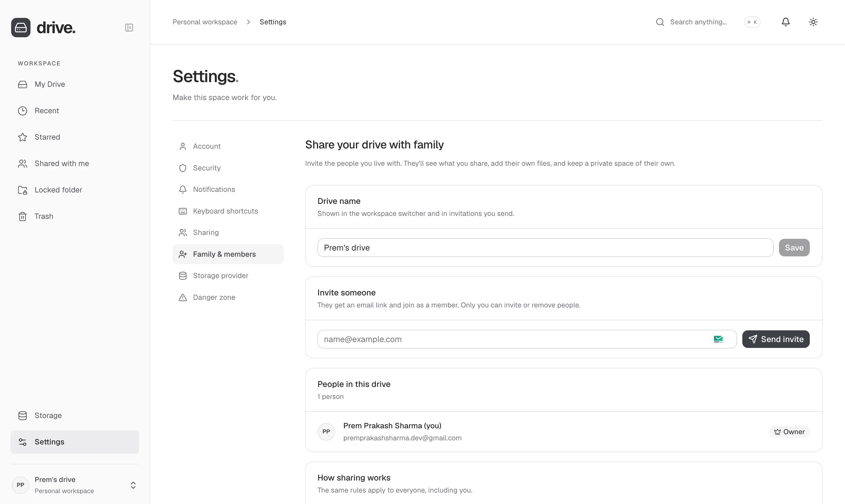Click the Save drive name button
The image size is (845, 504).
point(794,248)
